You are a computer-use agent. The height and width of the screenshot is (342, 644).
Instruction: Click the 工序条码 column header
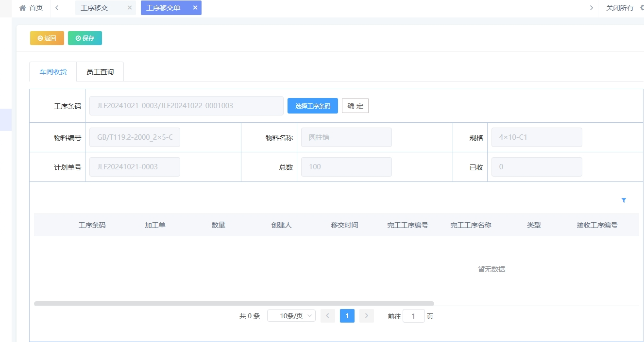(92, 225)
